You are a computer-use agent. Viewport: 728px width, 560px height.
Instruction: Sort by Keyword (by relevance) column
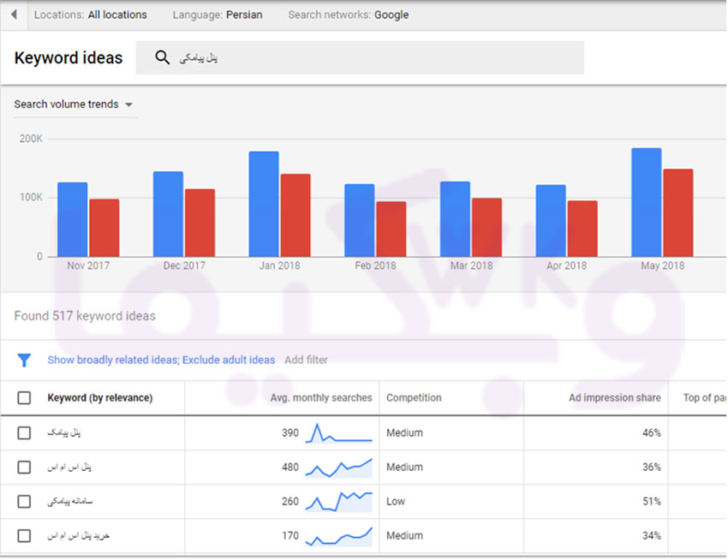click(100, 398)
